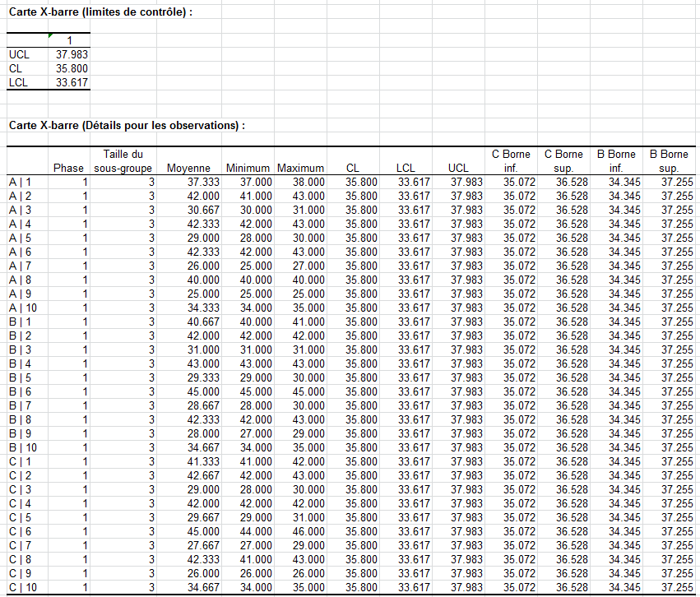Select the 'Moyenne' column header
This screenshot has height=597, width=700.
pyautogui.click(x=188, y=168)
